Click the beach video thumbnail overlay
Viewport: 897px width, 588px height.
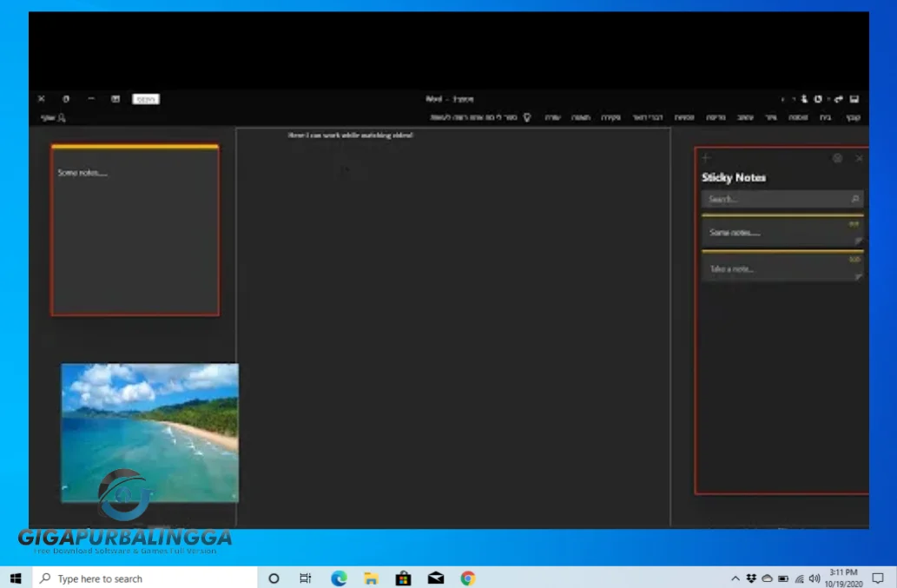click(x=150, y=433)
